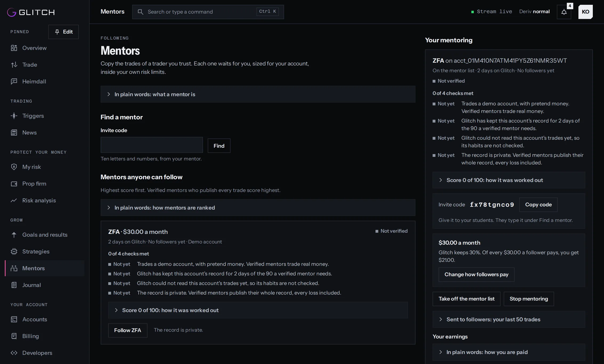Open Accounts in sidebar
The width and height of the screenshot is (604, 364).
[45, 319]
